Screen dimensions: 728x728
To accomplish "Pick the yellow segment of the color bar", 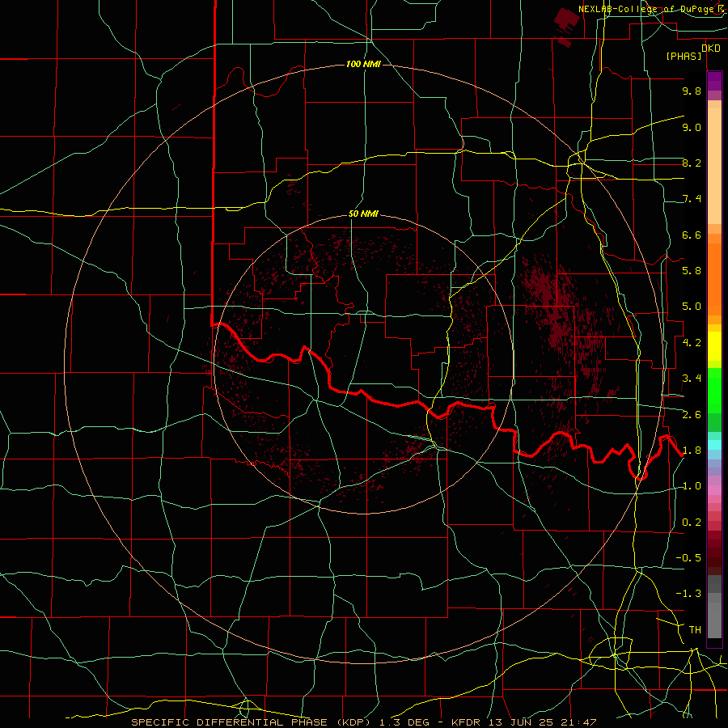I will [714, 346].
